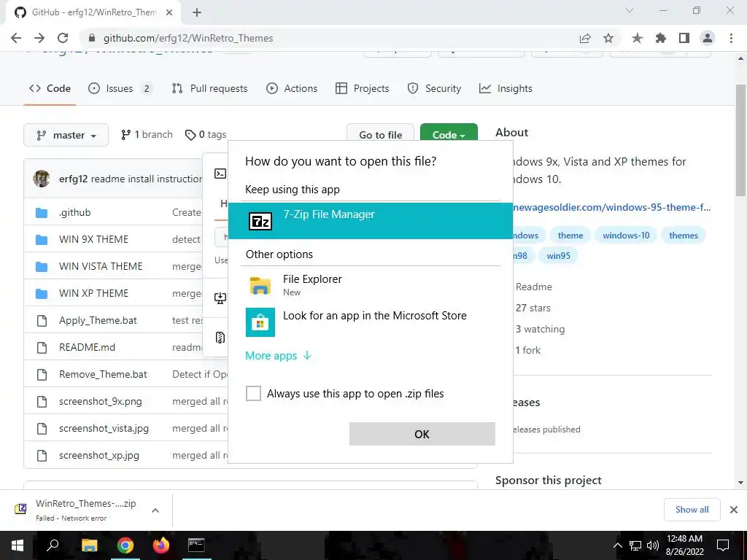Image resolution: width=747 pixels, height=560 pixels.
Task: Open the tab search chevron
Action: (630, 10)
